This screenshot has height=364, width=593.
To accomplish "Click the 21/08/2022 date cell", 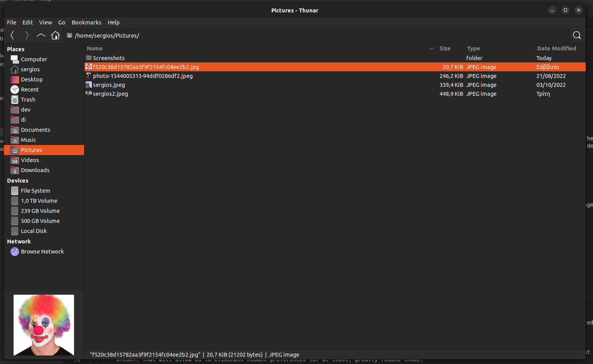I will click(x=551, y=76).
